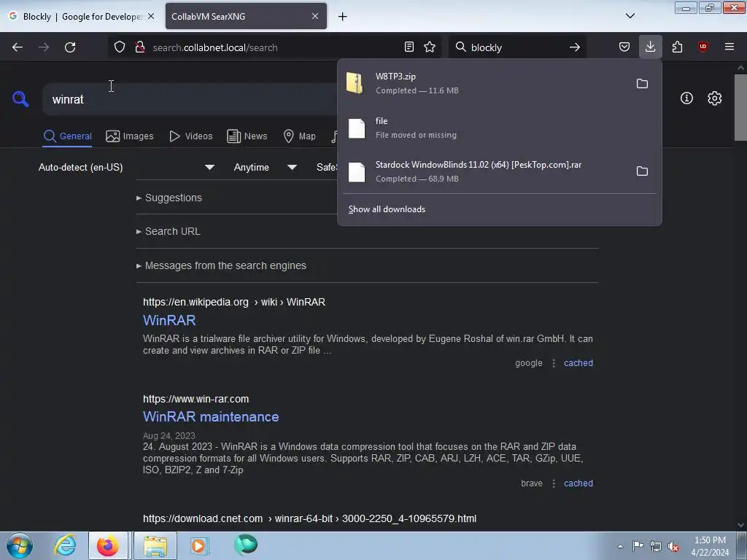Show hidden system tray icons
Image resolution: width=747 pixels, height=560 pixels.
(620, 546)
